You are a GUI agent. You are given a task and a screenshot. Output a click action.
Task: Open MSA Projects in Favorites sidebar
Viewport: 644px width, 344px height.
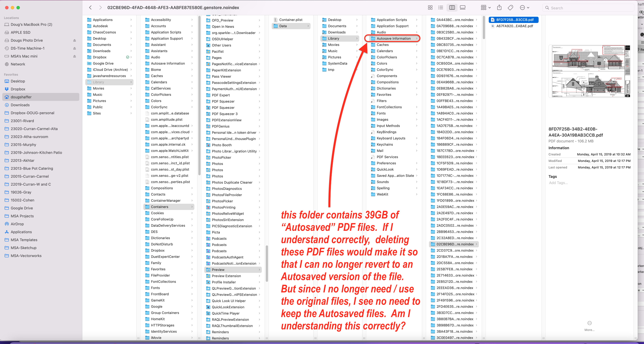click(x=22, y=216)
